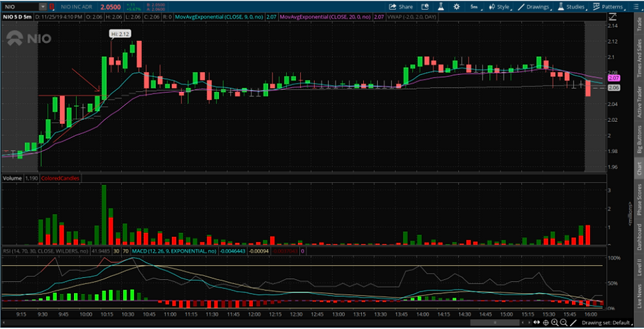Open the Drawings dropdown menu

535,7
